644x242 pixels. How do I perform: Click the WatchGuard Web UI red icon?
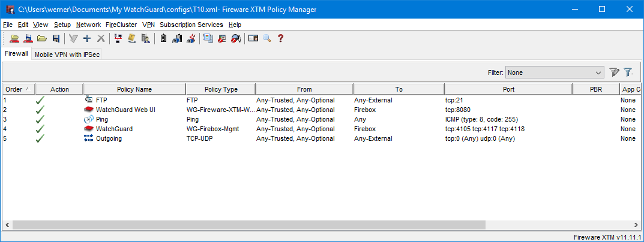click(x=89, y=110)
